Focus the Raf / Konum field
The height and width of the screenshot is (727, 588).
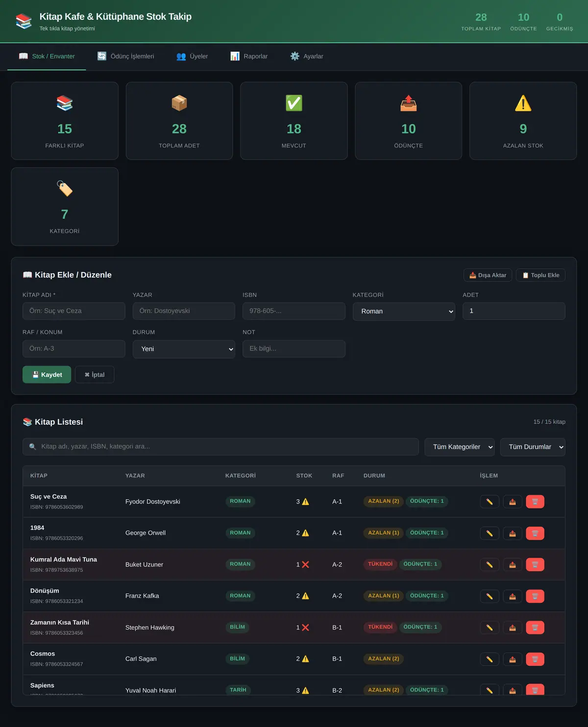[x=74, y=349]
